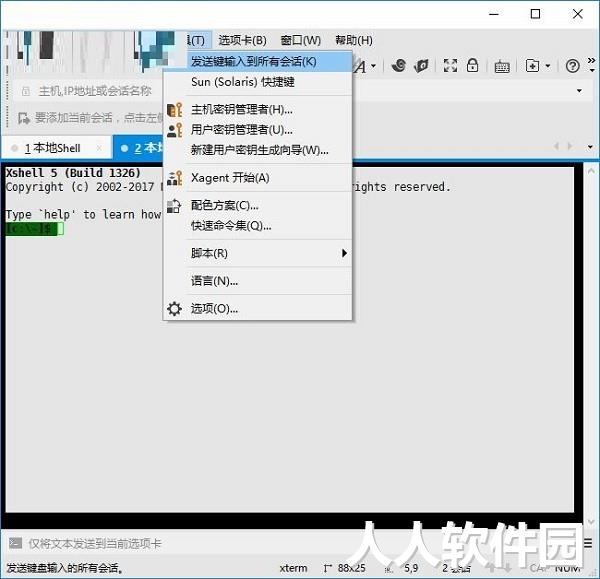The image size is (600, 579).
Task: Click the Xftp spiral toolbar icon
Action: point(399,65)
